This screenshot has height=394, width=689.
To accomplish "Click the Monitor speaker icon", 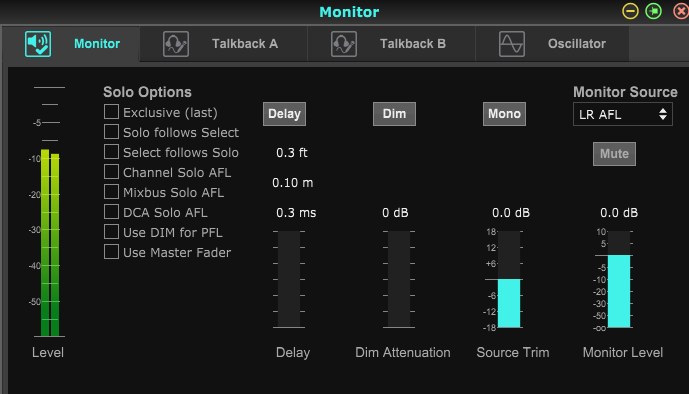I will pos(38,44).
